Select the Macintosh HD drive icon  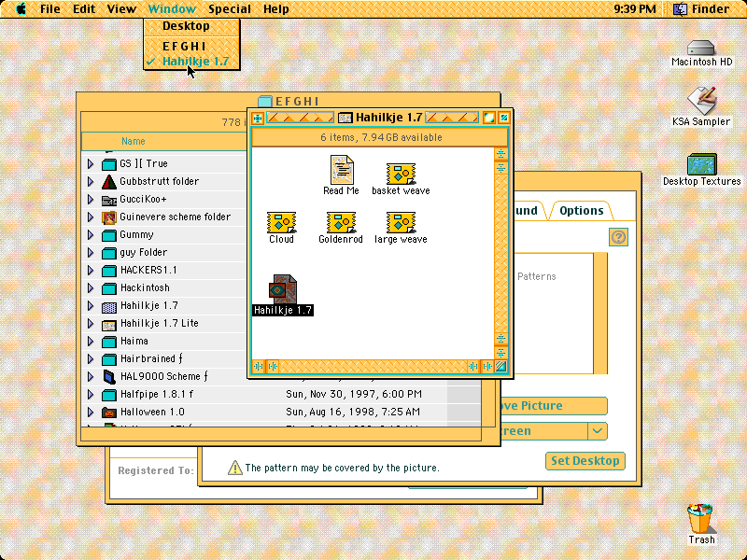pos(701,48)
